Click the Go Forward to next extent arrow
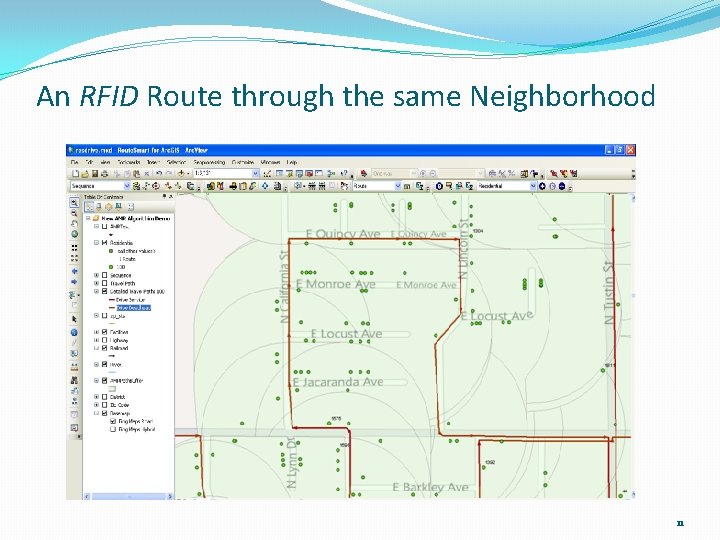 (74, 282)
